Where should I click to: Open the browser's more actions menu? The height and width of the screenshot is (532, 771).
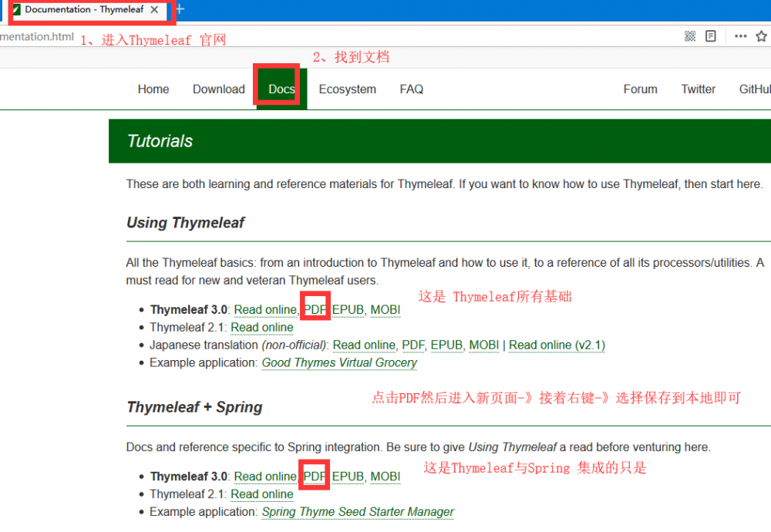click(739, 35)
